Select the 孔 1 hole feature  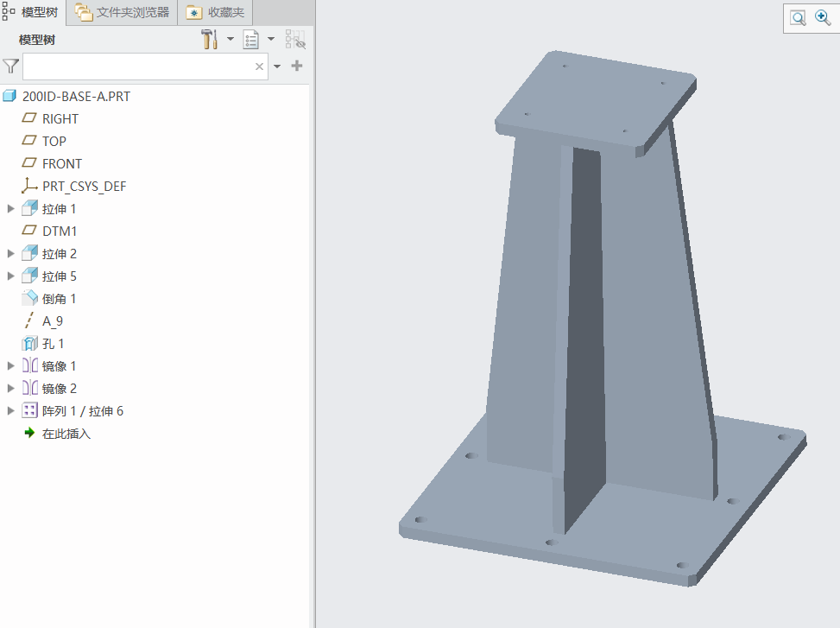(53, 344)
